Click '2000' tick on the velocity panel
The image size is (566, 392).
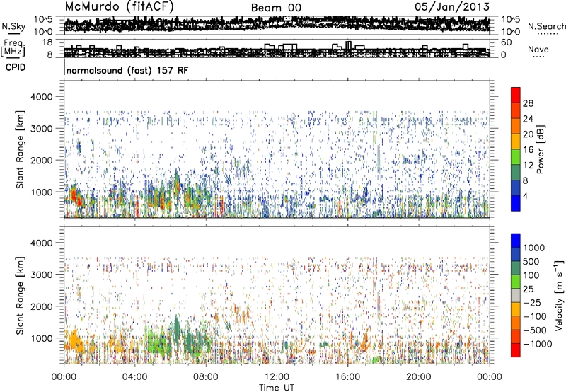(41, 306)
